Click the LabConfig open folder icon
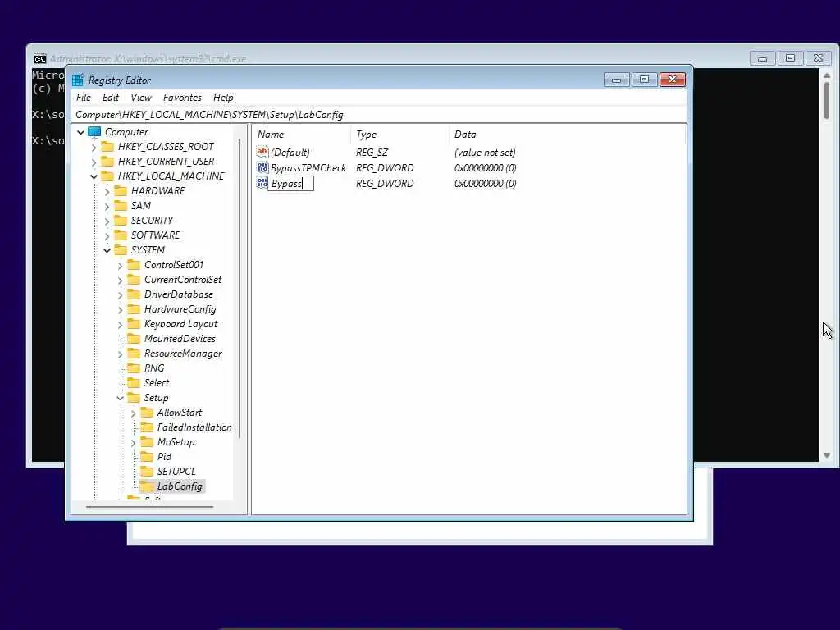 (x=147, y=486)
